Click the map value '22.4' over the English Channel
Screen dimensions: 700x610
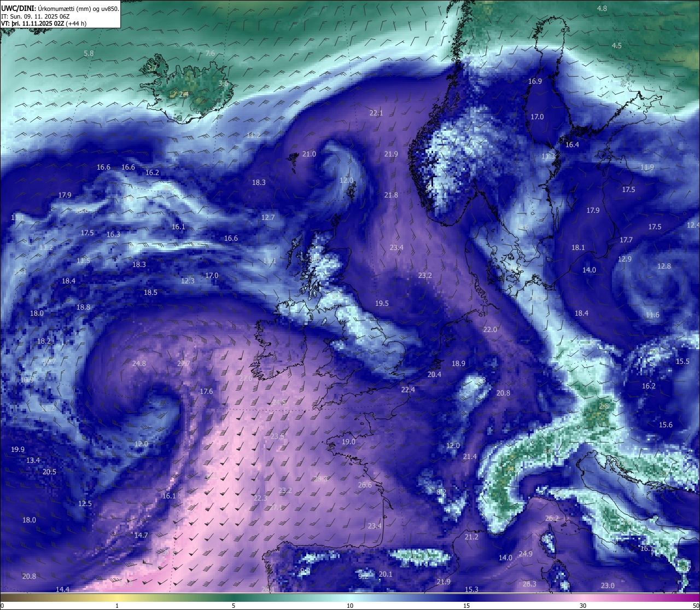point(408,390)
